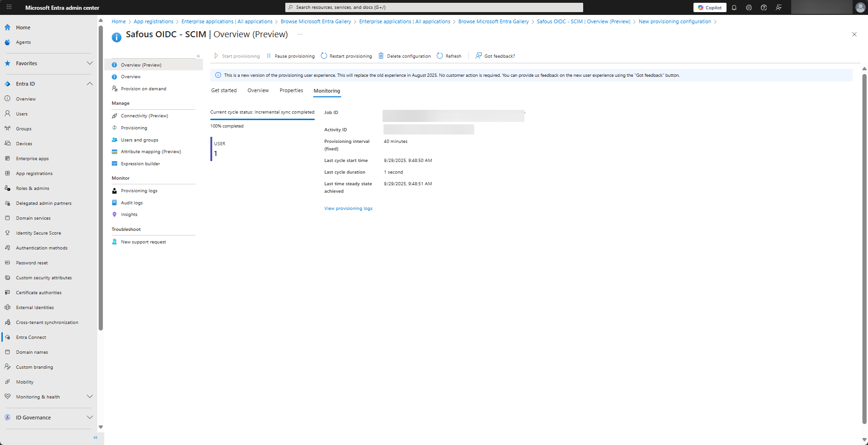The image size is (868, 445).
Task: Expand Monitoring & health menu
Action: (90, 397)
